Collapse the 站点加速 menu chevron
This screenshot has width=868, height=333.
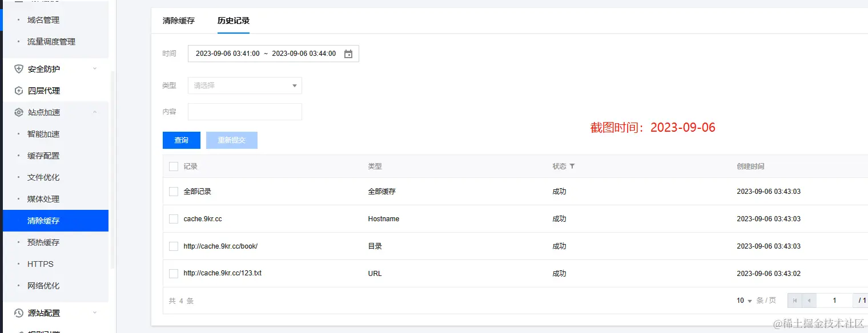tap(95, 112)
